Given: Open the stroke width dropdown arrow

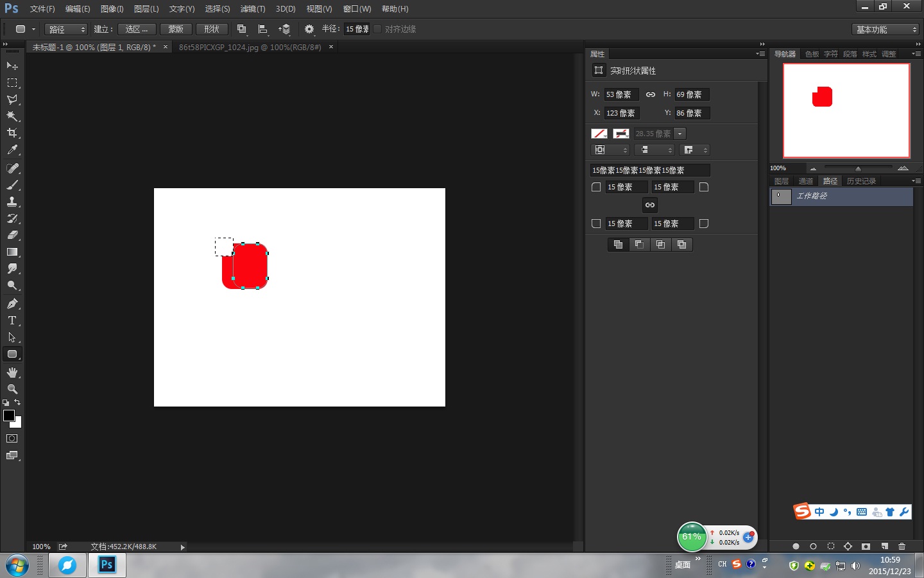Looking at the screenshot, I should pos(680,134).
